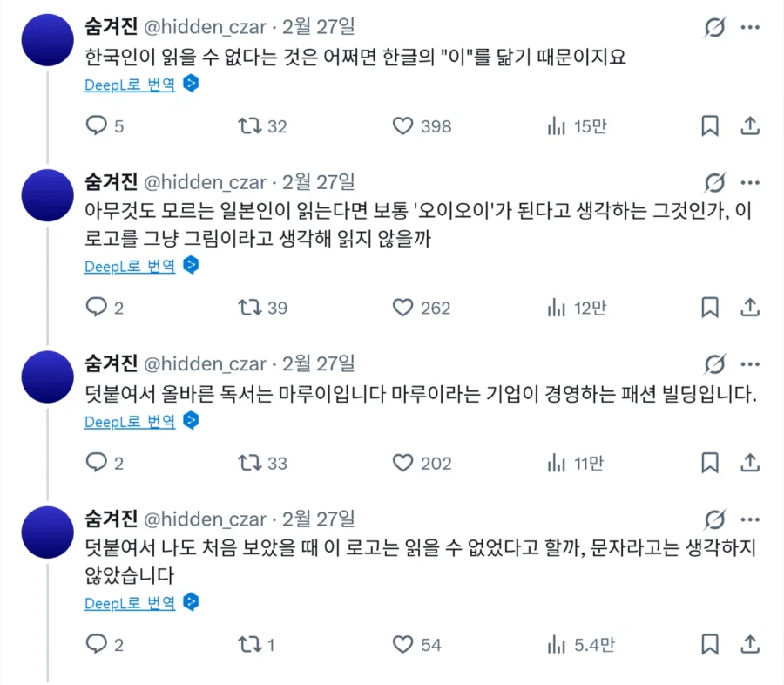
Task: Share the last tweet in the thread
Action: 750,645
